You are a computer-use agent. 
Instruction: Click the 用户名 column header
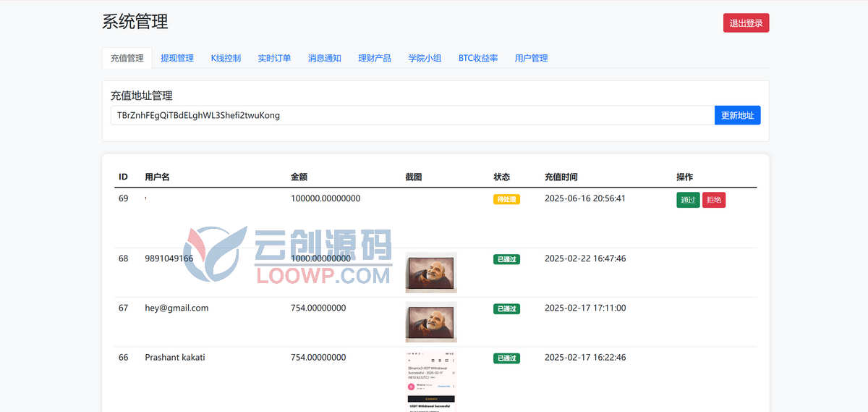pos(157,177)
